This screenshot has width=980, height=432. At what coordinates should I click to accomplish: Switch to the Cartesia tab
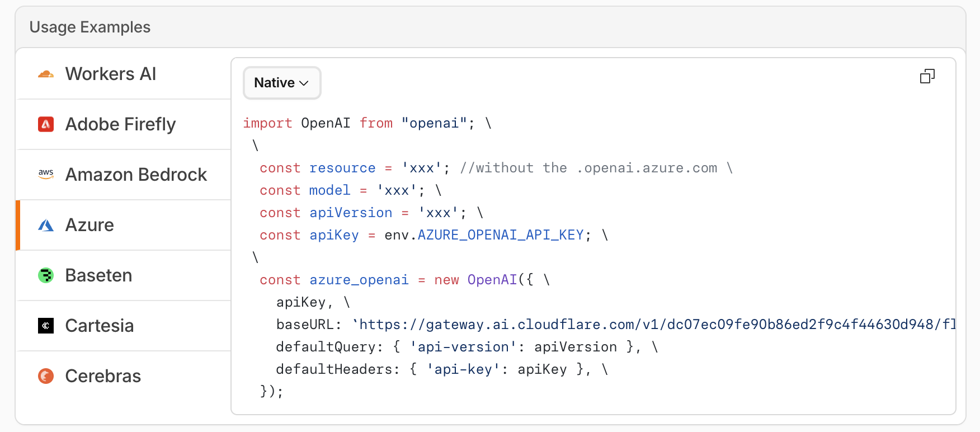(100, 326)
